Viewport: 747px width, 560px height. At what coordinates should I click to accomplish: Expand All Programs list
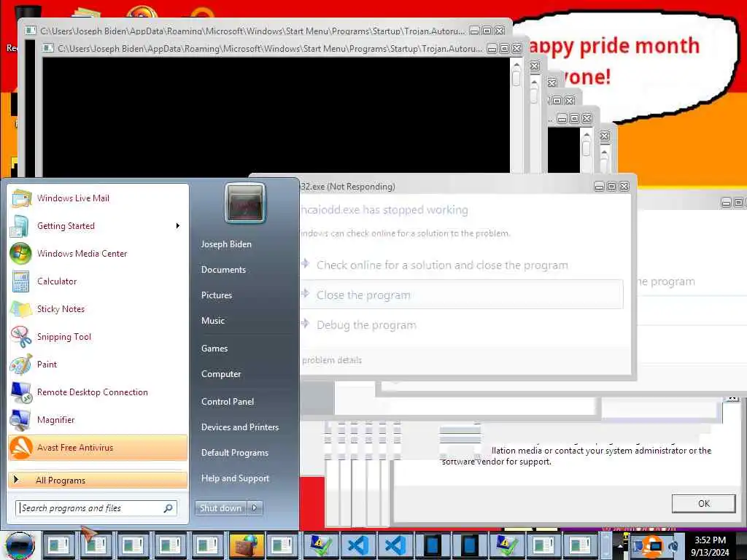pyautogui.click(x=98, y=480)
